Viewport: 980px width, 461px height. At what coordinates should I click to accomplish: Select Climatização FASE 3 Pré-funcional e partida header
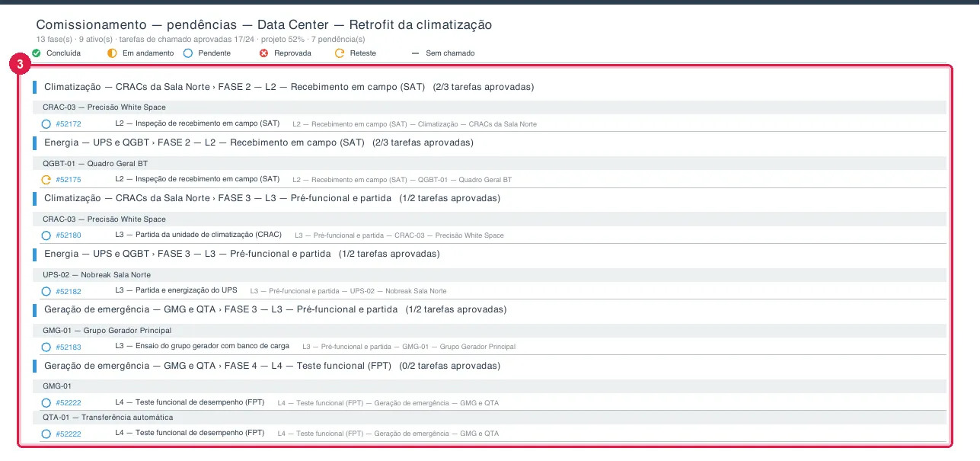(272, 198)
